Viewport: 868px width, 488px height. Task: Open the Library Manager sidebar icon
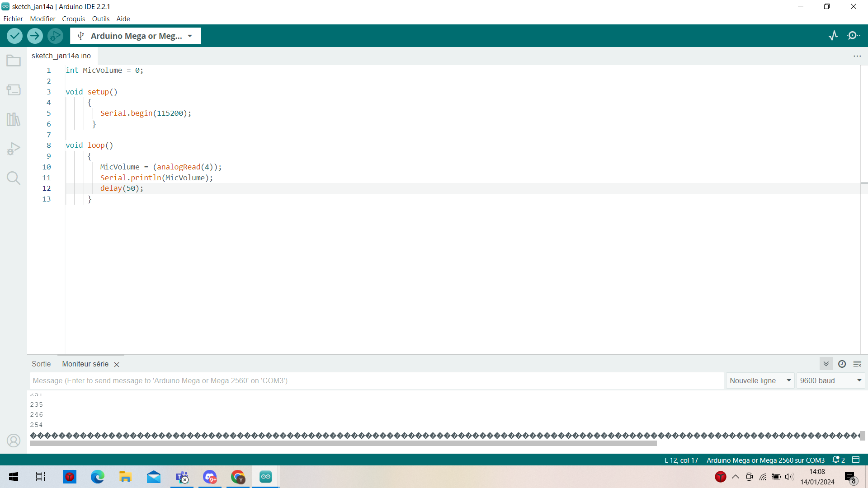coord(14,119)
